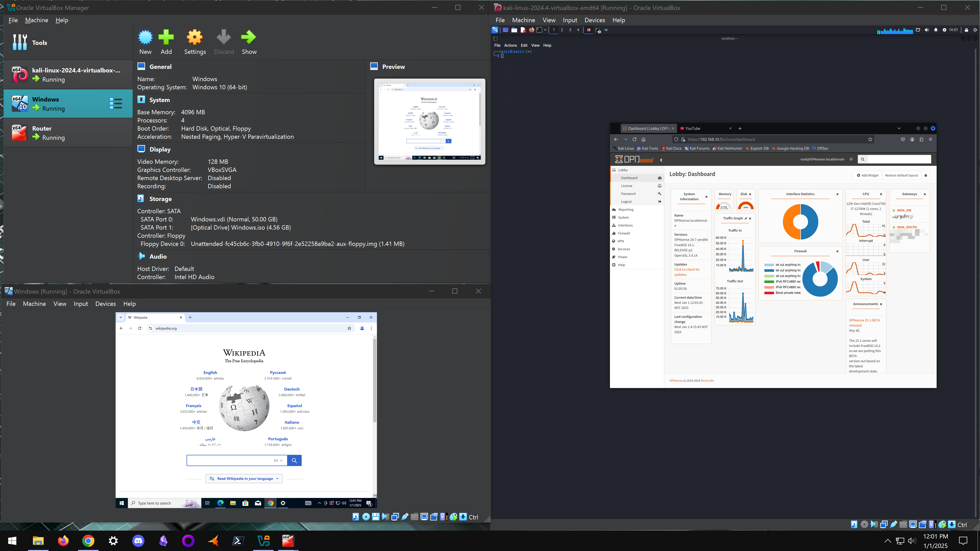Screen dimensions: 980x551
Task: Launch Firefox from the Kali panel
Action: point(531,30)
